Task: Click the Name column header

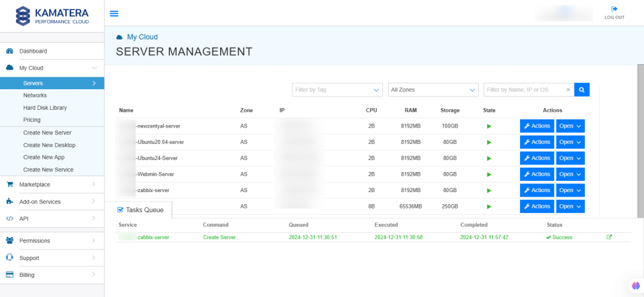Action: (126, 111)
